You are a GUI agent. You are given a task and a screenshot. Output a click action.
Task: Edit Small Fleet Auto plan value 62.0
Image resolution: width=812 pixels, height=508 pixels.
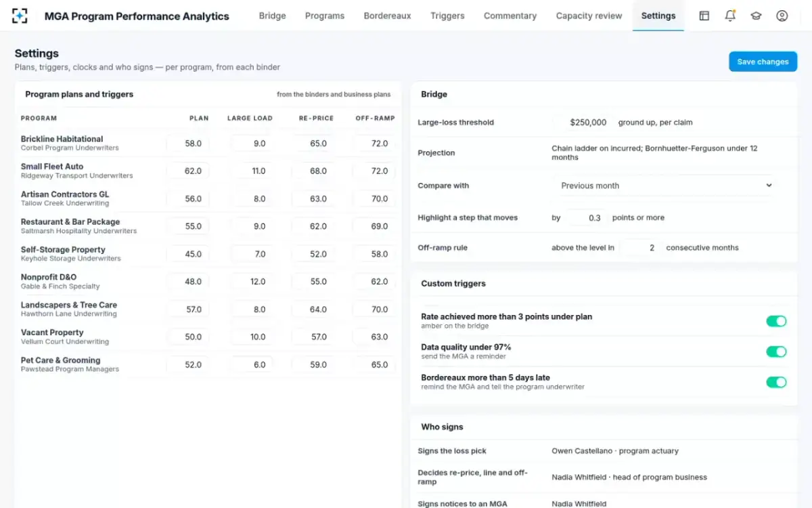188,171
